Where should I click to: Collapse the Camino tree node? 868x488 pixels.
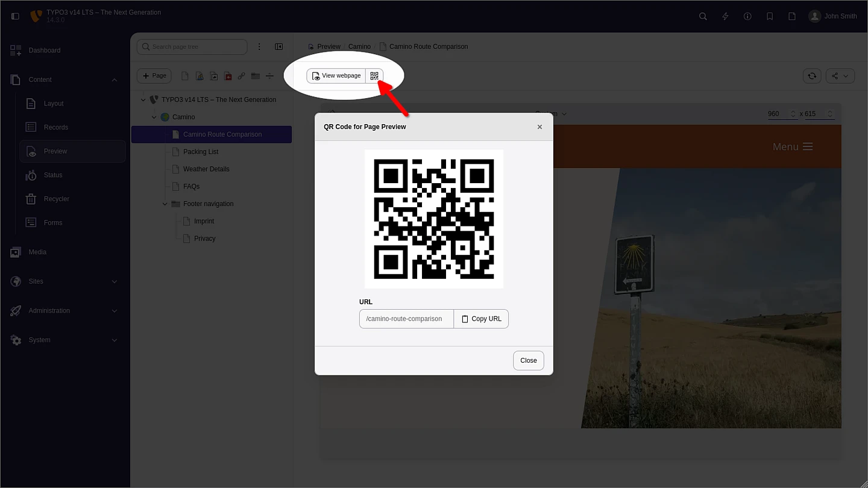[154, 117]
